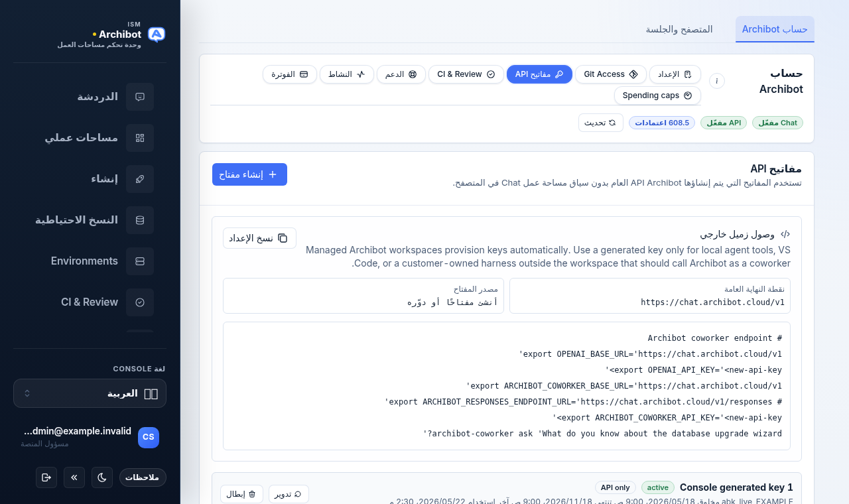Toggle dark mode with the moon icon
This screenshot has width=849, height=504.
[x=102, y=477]
